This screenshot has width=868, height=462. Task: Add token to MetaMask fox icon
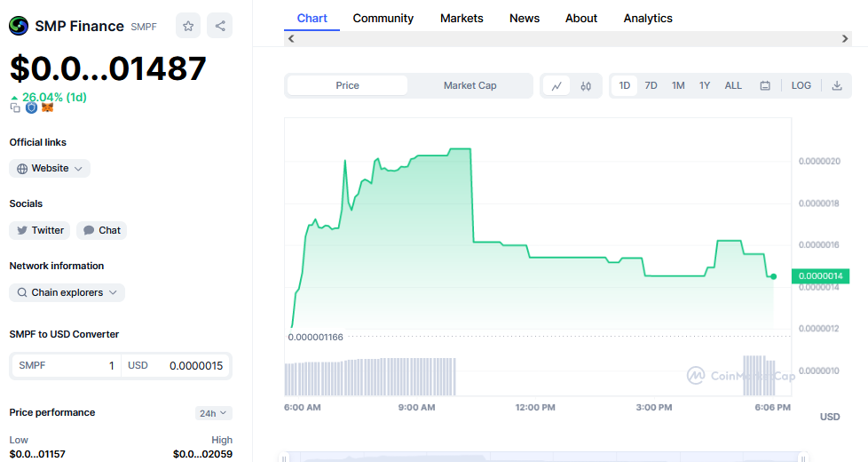tap(48, 108)
